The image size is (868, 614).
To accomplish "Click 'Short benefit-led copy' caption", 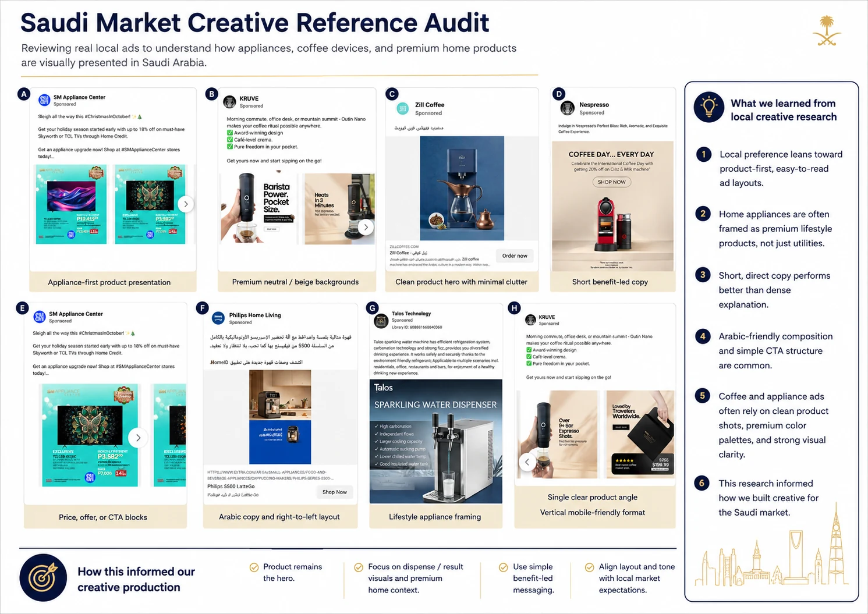I will 610,282.
